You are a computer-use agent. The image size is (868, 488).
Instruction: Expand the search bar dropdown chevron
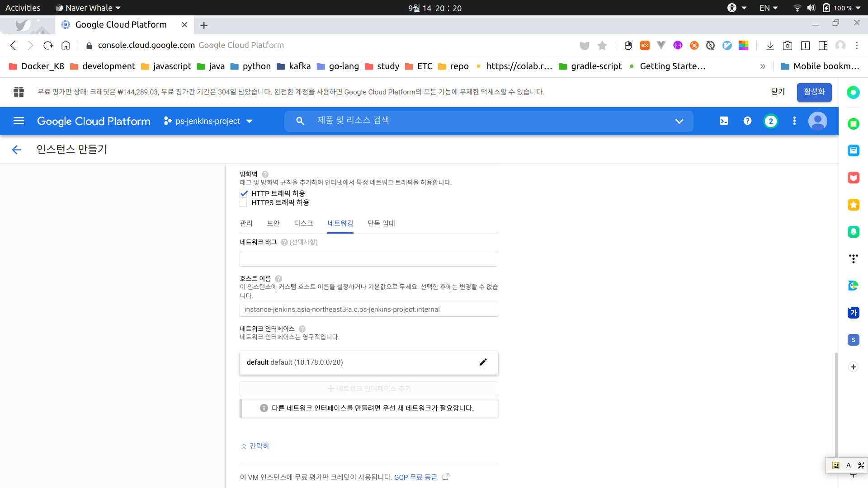[x=679, y=121]
